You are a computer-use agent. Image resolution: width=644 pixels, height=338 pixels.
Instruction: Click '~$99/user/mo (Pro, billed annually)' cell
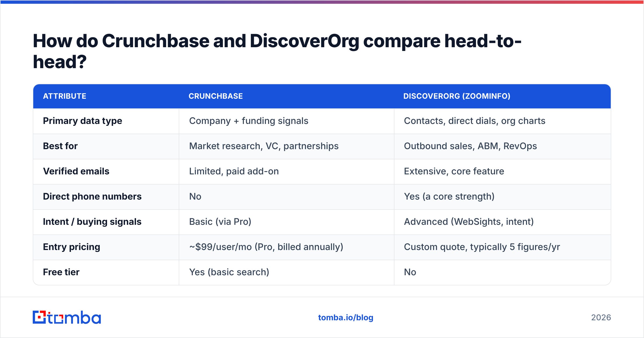point(266,247)
